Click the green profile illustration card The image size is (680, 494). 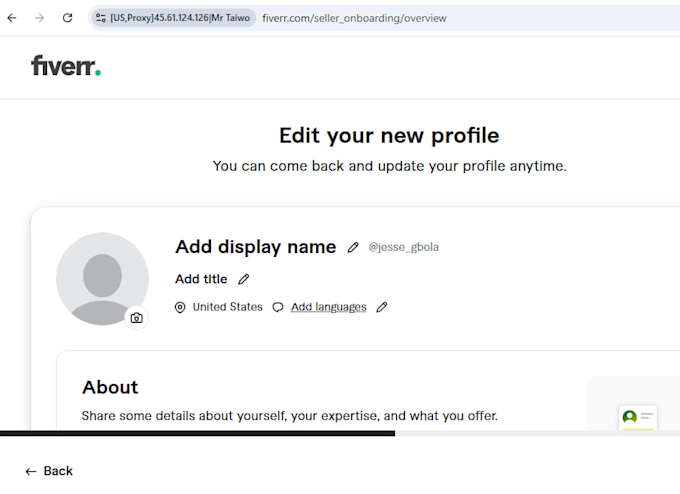coord(638,417)
